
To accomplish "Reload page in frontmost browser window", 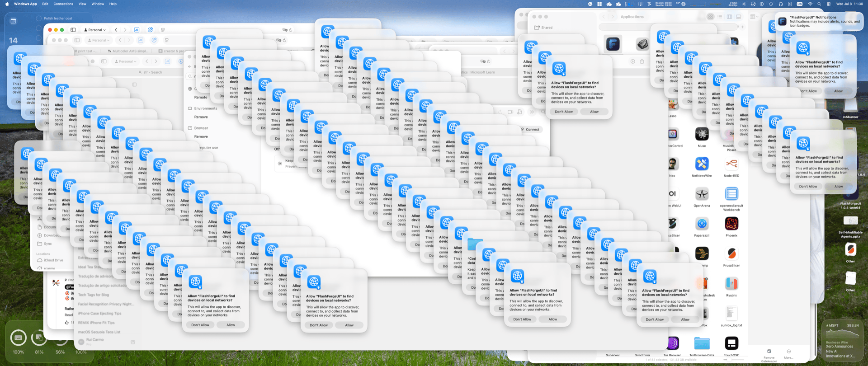I will pyautogui.click(x=291, y=30).
